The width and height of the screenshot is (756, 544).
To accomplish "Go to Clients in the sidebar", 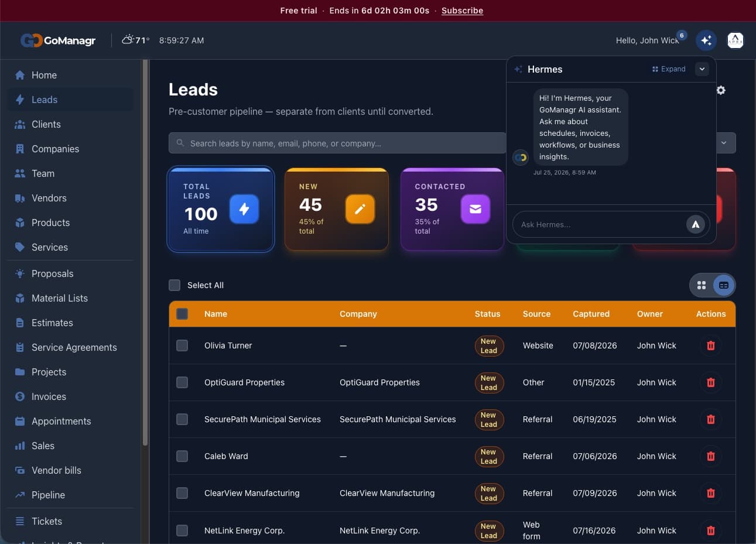I will 70,124.
